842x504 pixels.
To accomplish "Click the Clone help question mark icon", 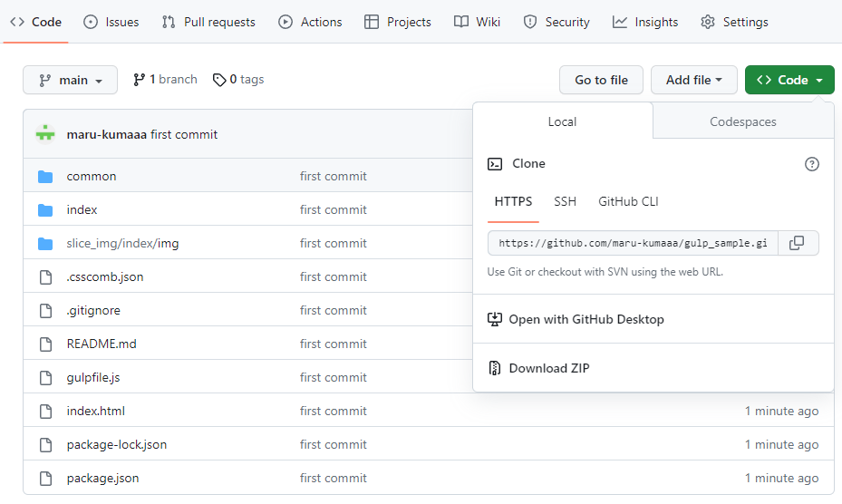I will click(812, 164).
